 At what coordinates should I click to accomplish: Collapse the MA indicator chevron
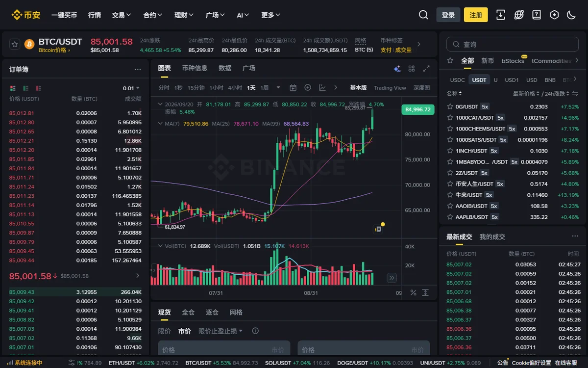tap(160, 124)
